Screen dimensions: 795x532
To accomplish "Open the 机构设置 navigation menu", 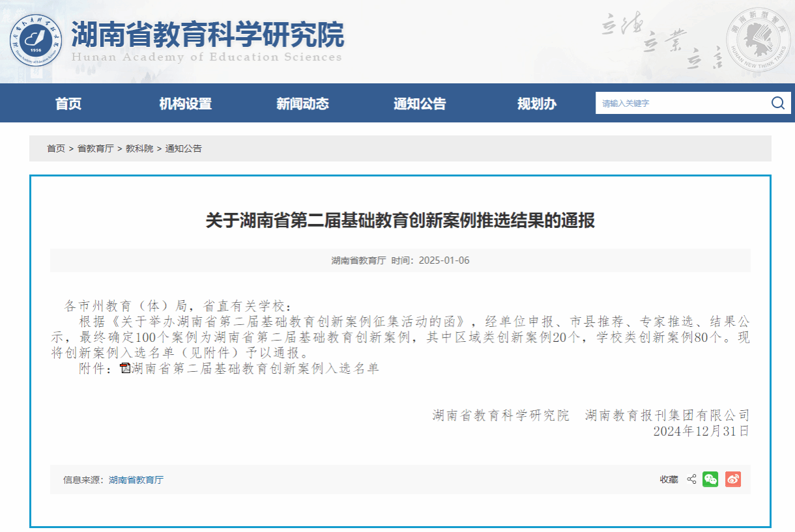I will click(186, 104).
